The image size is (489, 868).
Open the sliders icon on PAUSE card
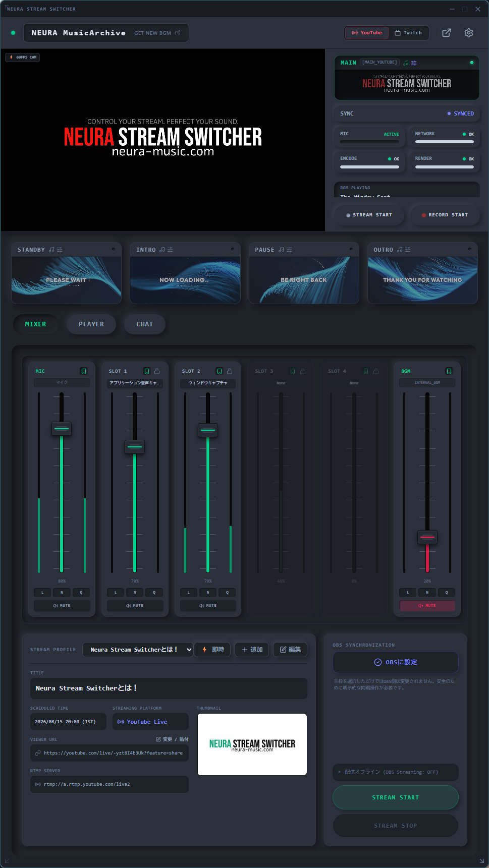coord(289,250)
